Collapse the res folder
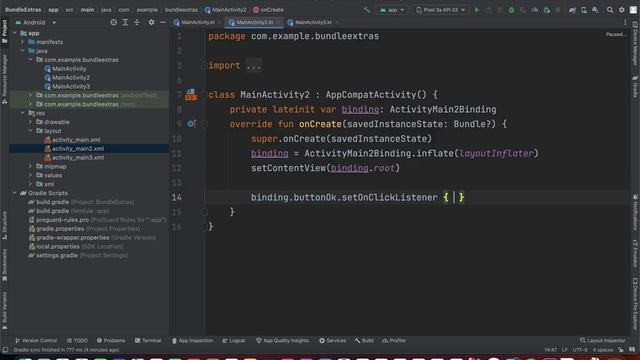 pyautogui.click(x=22, y=113)
